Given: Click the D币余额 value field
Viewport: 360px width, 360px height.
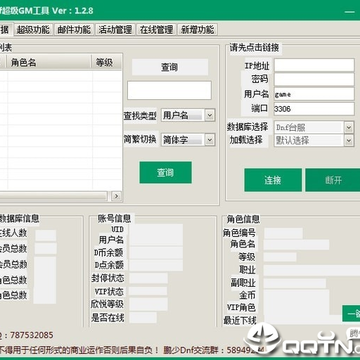Looking at the screenshot, I should 156,253.
